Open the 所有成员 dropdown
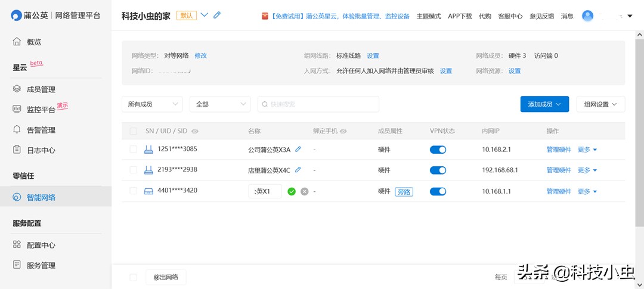644x289 pixels. (x=153, y=104)
